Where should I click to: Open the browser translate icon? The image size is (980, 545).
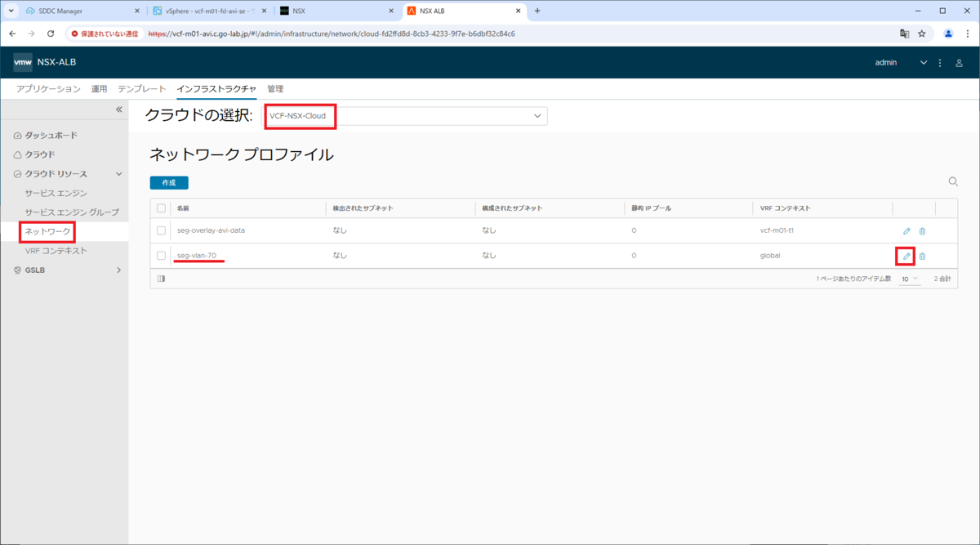point(904,34)
